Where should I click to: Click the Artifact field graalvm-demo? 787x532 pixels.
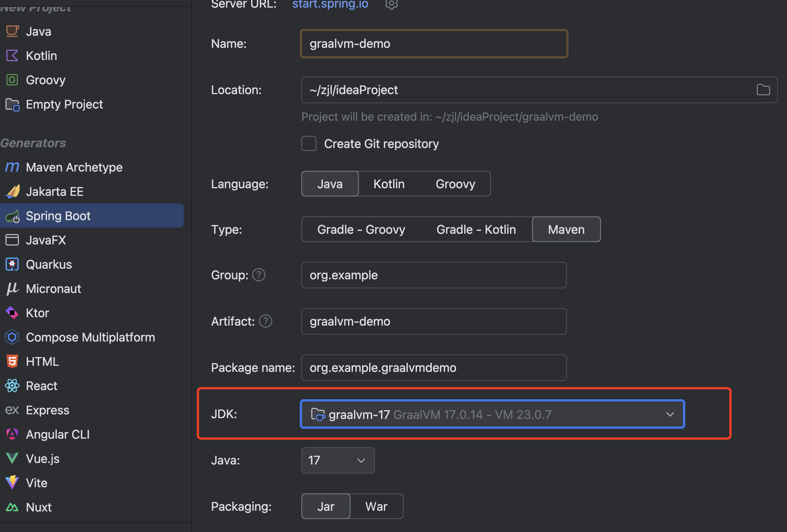click(434, 321)
